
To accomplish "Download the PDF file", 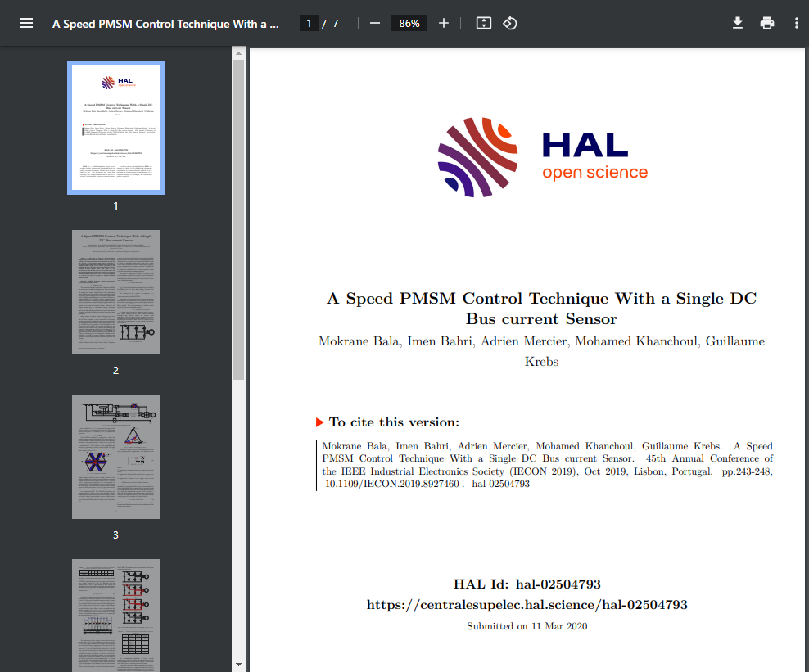I will [738, 23].
